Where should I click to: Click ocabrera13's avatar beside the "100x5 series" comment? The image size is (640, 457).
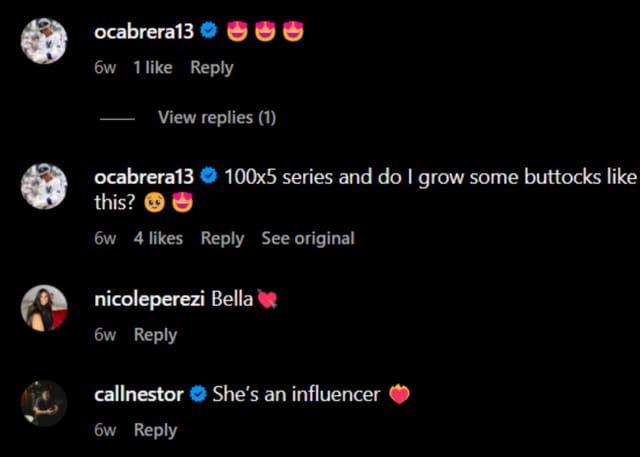tap(44, 186)
